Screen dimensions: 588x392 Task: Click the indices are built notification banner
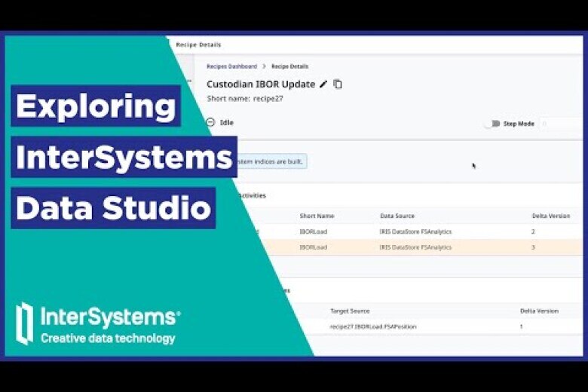coord(272,161)
